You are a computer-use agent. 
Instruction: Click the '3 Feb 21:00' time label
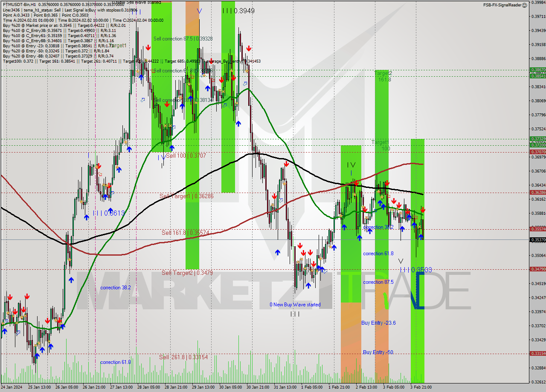click(421, 387)
